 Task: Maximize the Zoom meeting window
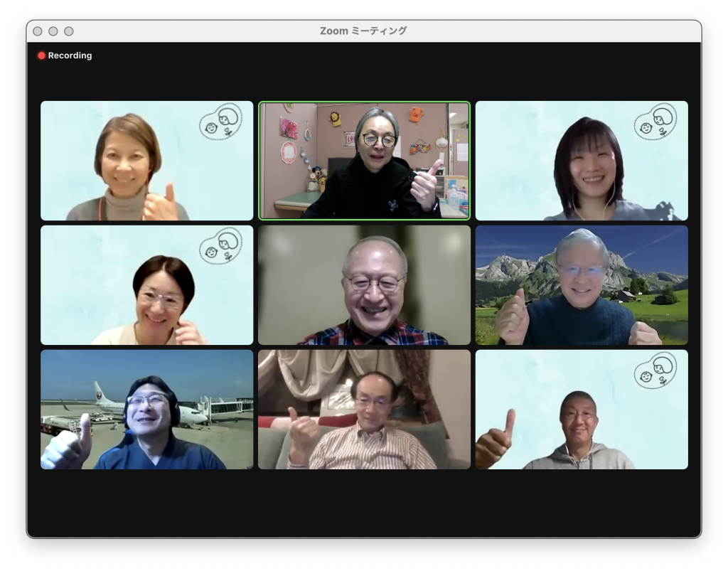click(69, 31)
